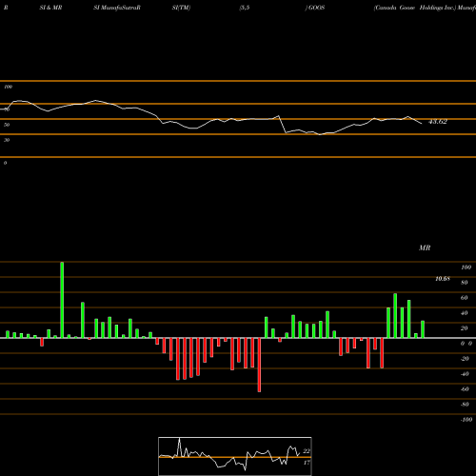
Task: Click the deepest red MR bar
Action: point(259,365)
